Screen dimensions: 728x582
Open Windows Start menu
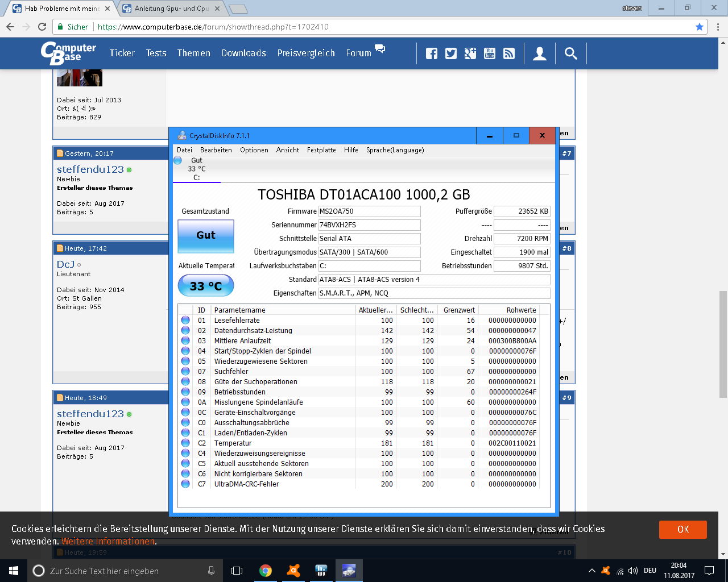[x=14, y=571]
